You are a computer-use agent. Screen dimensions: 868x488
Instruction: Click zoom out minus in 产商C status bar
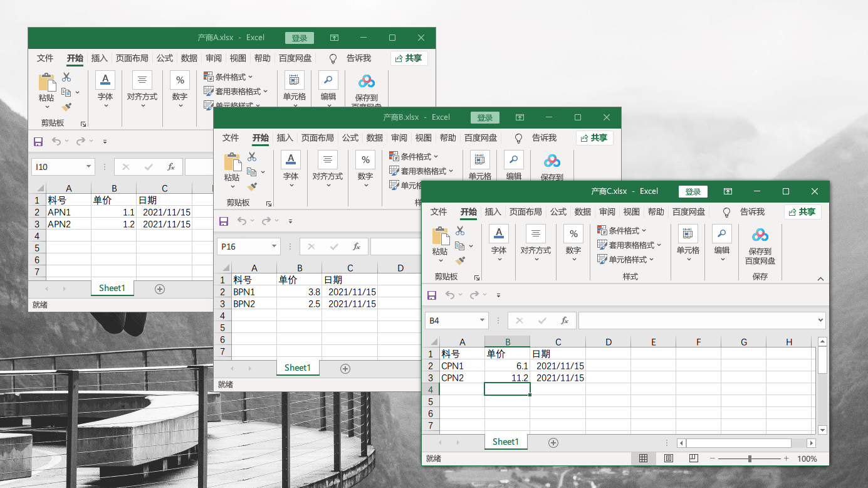click(x=713, y=459)
